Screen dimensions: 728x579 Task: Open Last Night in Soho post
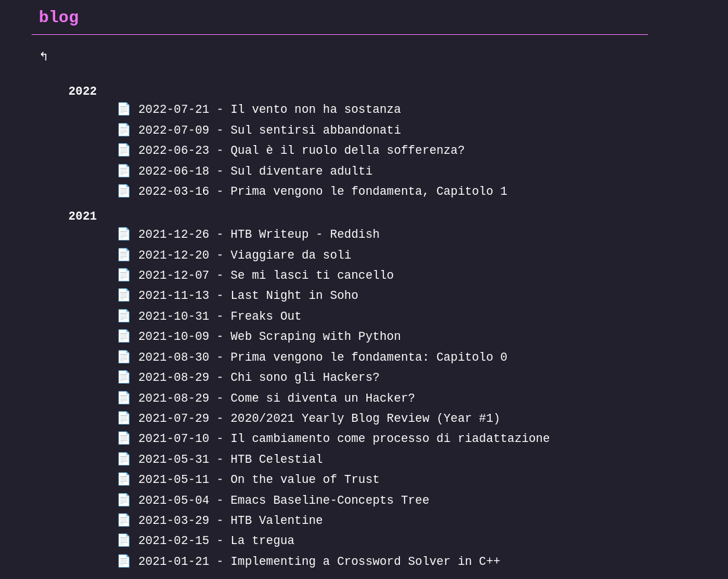[249, 295]
